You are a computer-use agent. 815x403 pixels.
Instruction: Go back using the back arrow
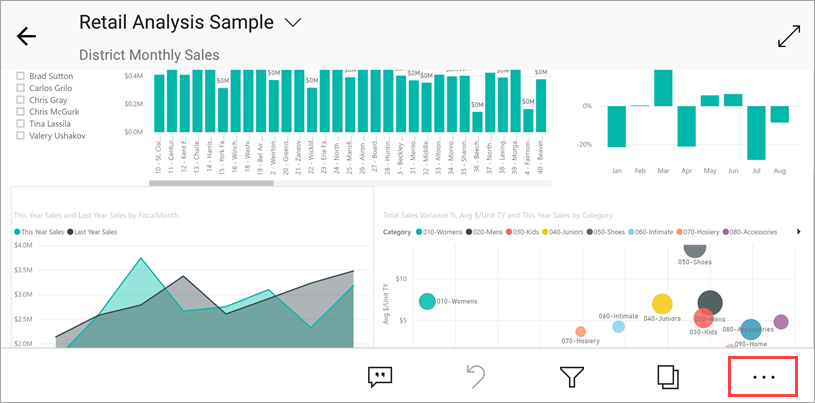pos(27,36)
